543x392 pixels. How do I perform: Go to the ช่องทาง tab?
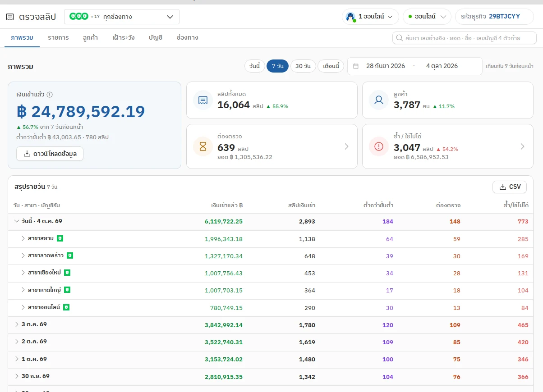(188, 38)
